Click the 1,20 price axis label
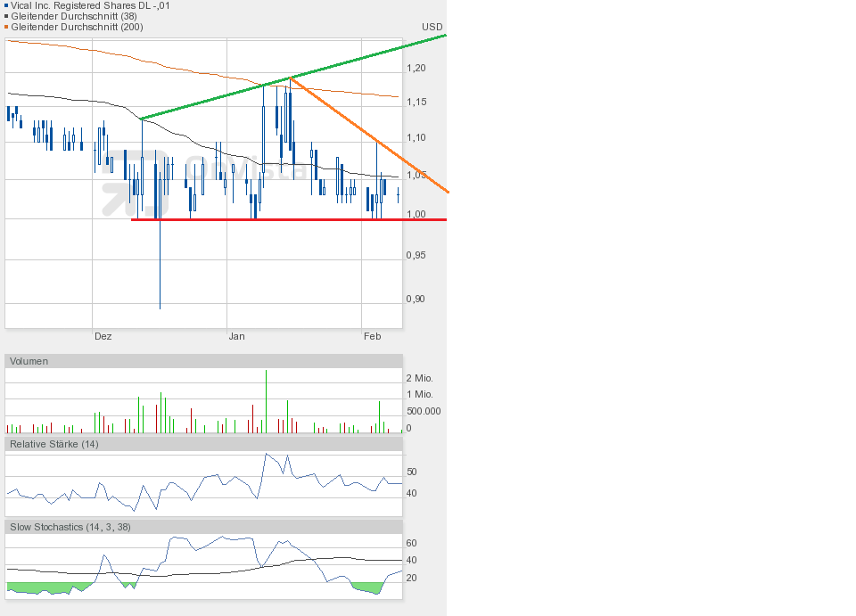 [416, 68]
